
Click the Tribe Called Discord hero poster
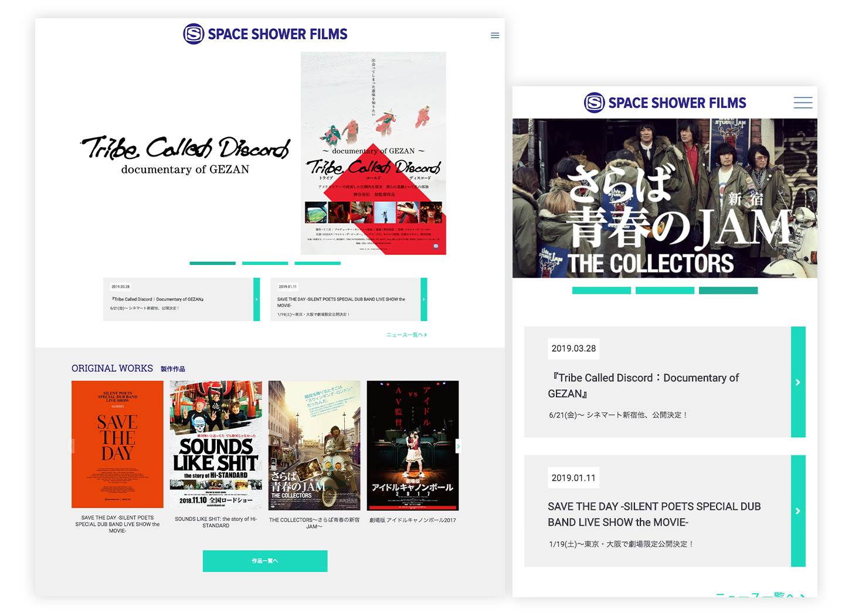tap(373, 154)
